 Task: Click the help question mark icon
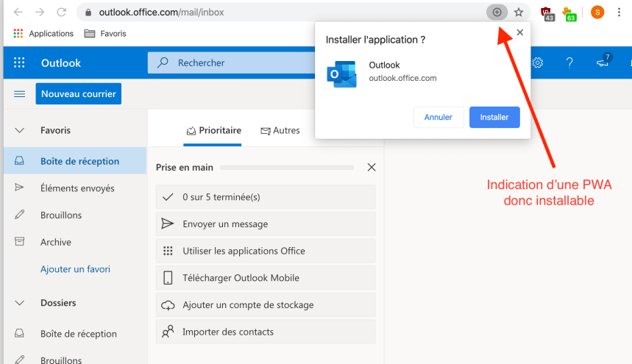[x=569, y=63]
